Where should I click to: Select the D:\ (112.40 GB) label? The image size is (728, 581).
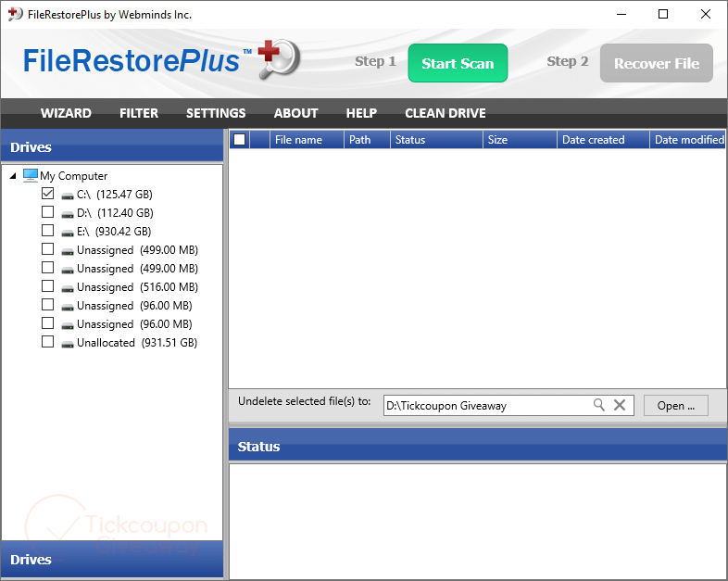(115, 213)
